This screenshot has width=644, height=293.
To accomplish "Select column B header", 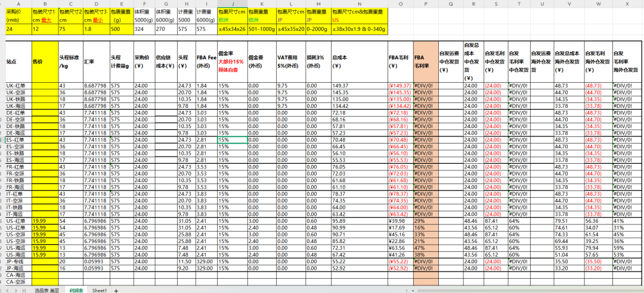I will pyautogui.click(x=45, y=4).
